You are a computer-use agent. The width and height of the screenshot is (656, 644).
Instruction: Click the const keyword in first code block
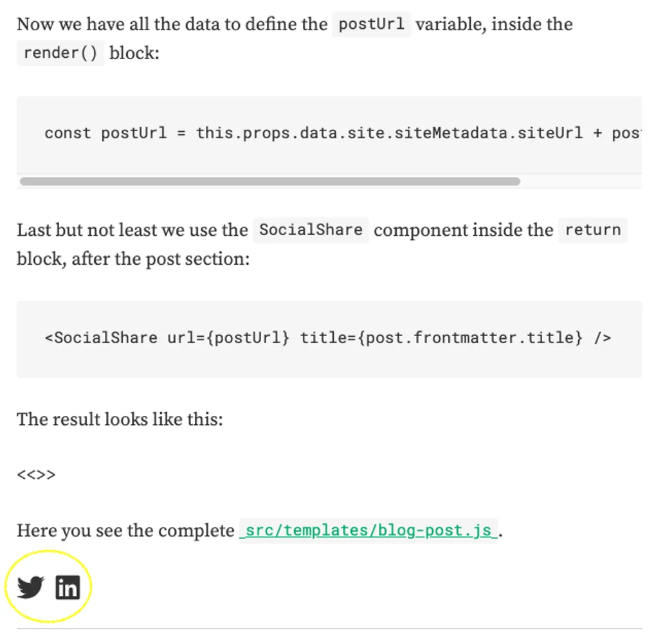coord(68,134)
